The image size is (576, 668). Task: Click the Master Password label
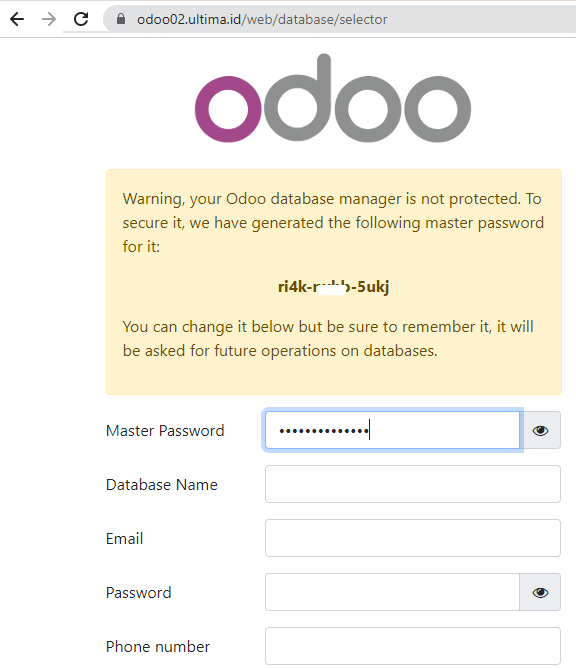(165, 431)
